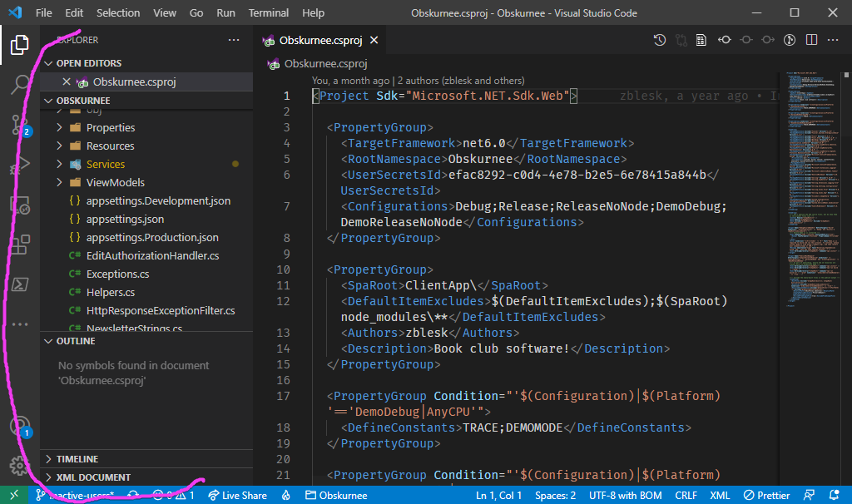Expand the Services folder
Image resolution: width=852 pixels, height=504 pixels.
(x=146, y=164)
